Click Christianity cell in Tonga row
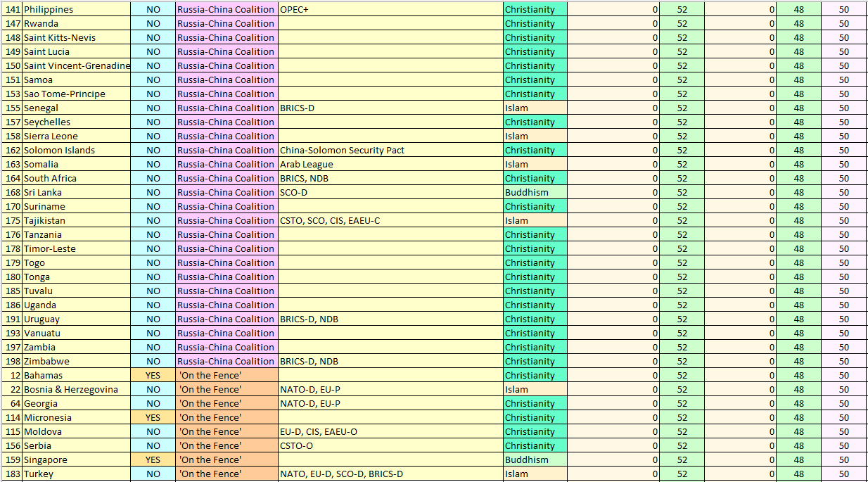The width and height of the screenshot is (868, 482). [535, 277]
